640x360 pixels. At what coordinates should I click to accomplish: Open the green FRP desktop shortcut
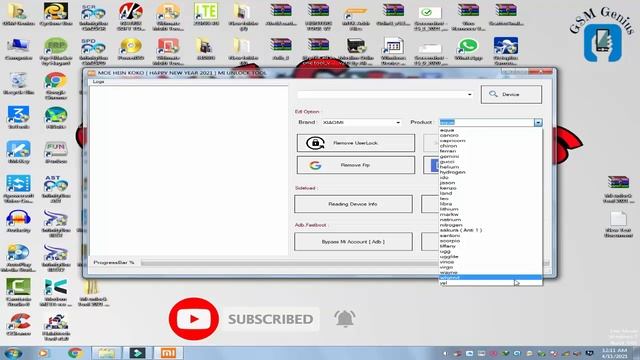(56, 51)
